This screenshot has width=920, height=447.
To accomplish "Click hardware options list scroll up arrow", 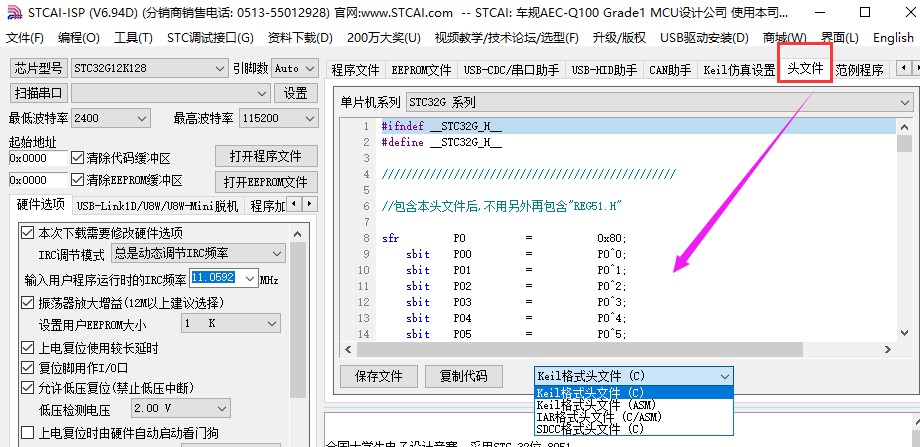I will pos(297,234).
